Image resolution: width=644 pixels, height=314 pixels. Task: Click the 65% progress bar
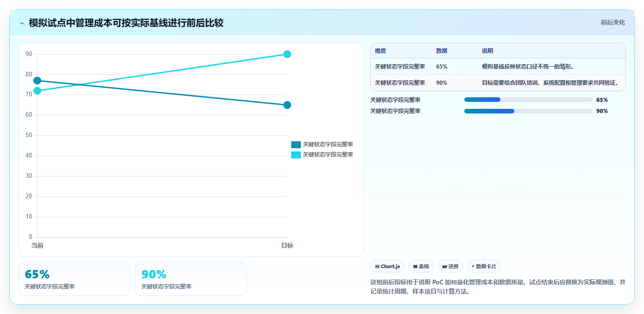(x=528, y=100)
